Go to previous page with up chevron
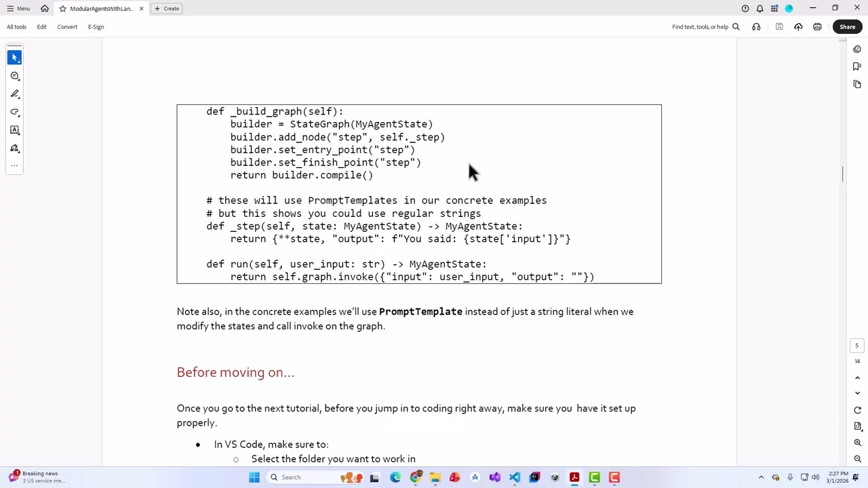Viewport: 868px width, 488px height. point(857,378)
